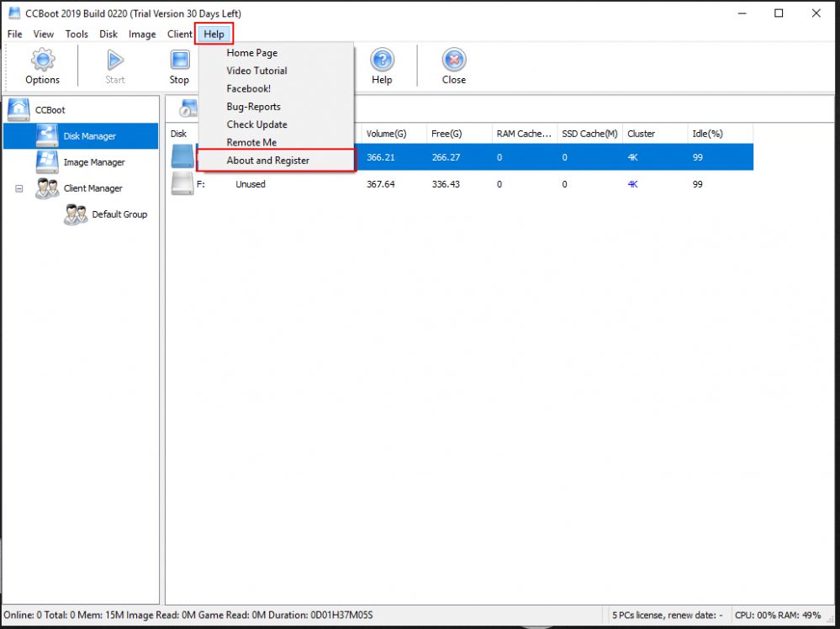Choose Video Tutorial from Help menu
This screenshot has width=840, height=629.
(x=256, y=71)
